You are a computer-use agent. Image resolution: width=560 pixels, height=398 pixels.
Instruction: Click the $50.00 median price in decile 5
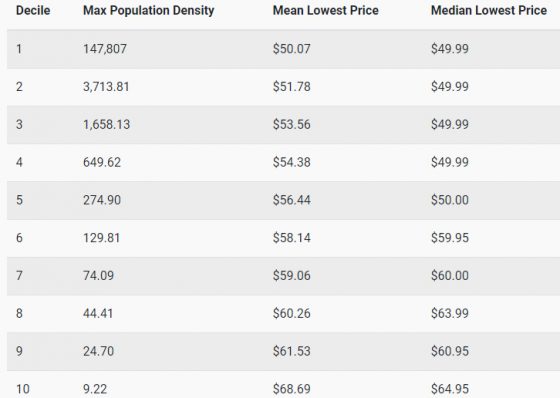(x=450, y=200)
